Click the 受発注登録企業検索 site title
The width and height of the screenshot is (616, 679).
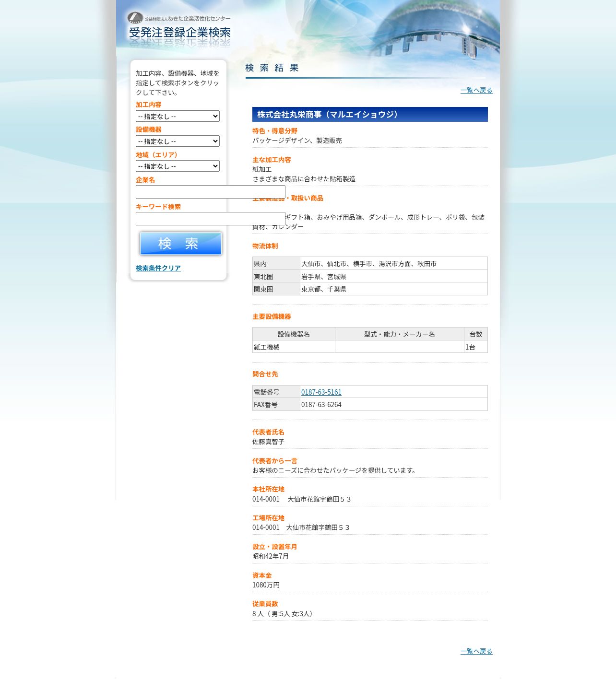180,33
